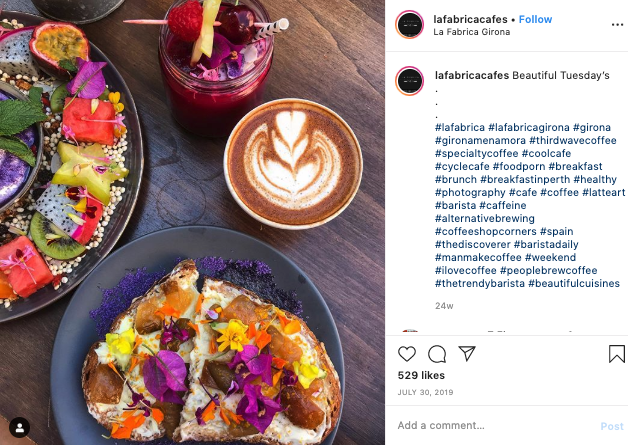Share post with paper plane icon

pos(467,353)
